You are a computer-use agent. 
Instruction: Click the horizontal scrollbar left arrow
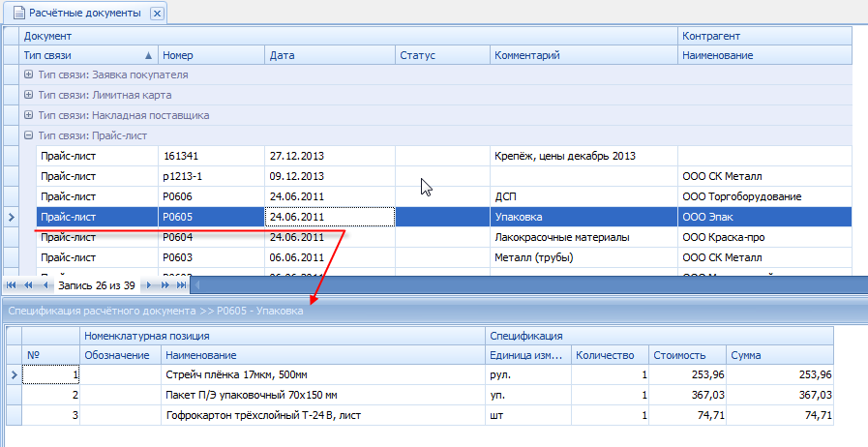[197, 285]
